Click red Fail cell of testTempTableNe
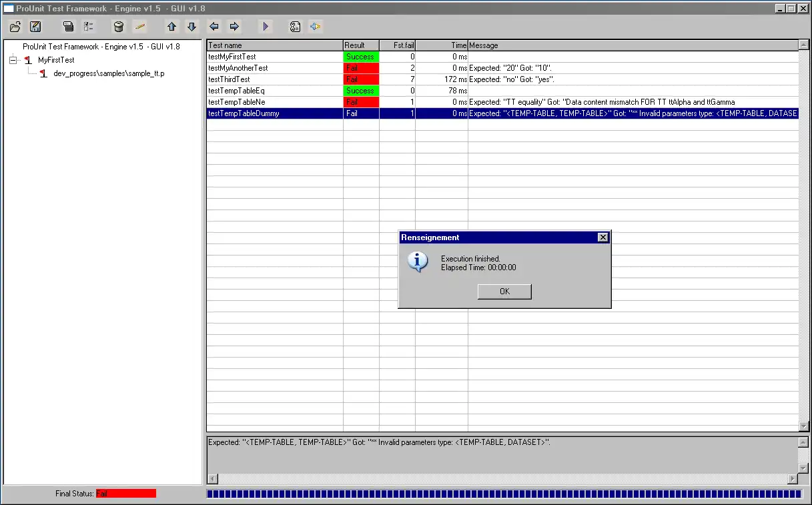 pyautogui.click(x=361, y=102)
